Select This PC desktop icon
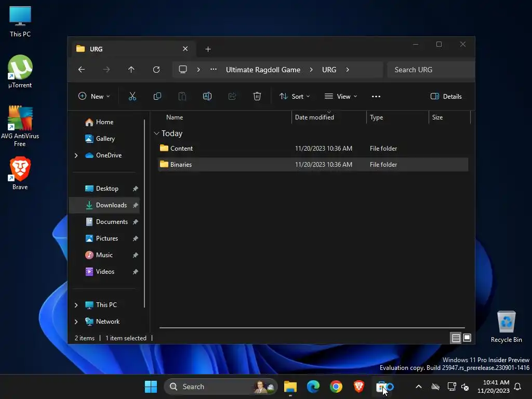Screen dimensions: 532x399 20,21
